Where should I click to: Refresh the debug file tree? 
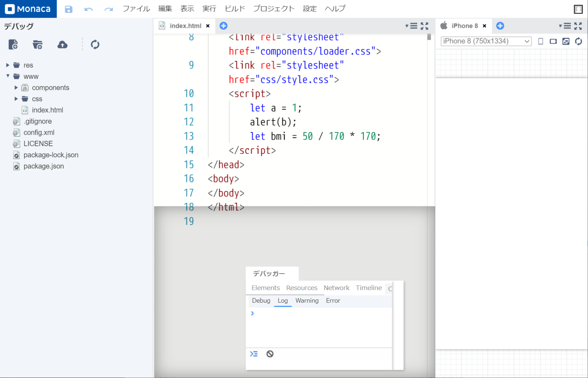coord(95,44)
